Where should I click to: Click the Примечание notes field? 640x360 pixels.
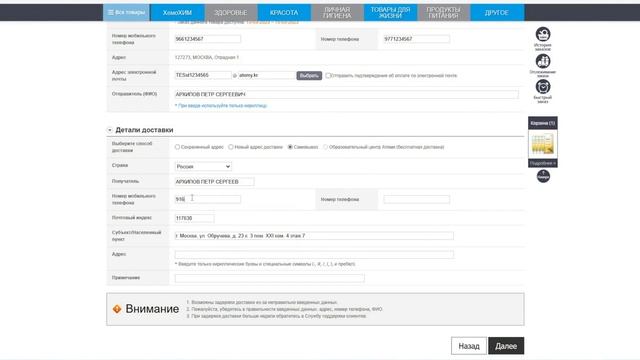point(269,278)
